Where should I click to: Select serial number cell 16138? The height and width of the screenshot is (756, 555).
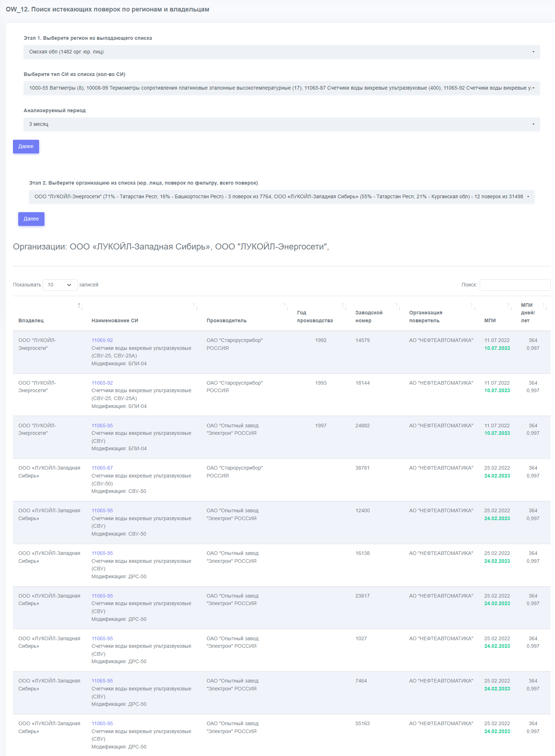(x=362, y=553)
